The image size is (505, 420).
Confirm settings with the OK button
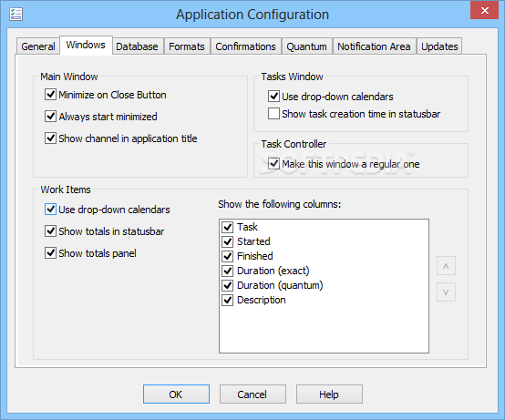pyautogui.click(x=176, y=394)
